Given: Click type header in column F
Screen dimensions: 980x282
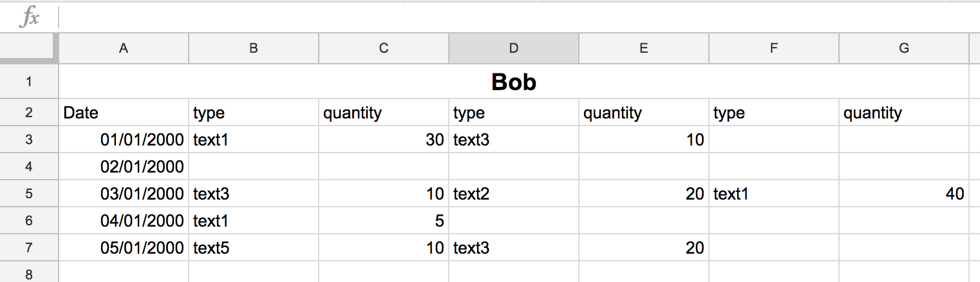Looking at the screenshot, I should (773, 113).
